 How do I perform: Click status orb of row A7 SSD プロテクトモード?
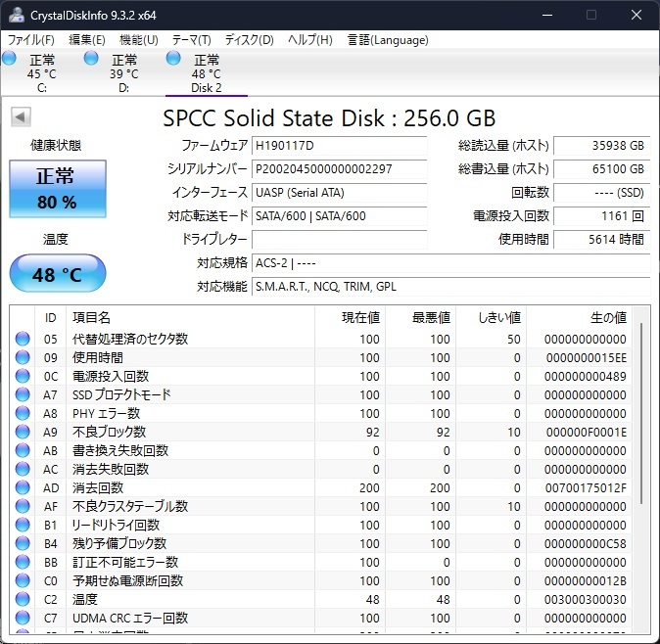23,394
